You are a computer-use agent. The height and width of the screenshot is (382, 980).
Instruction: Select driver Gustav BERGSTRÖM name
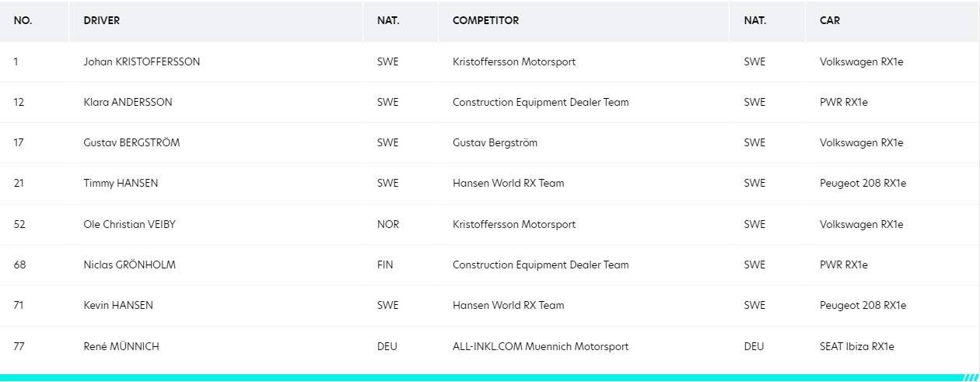[131, 142]
